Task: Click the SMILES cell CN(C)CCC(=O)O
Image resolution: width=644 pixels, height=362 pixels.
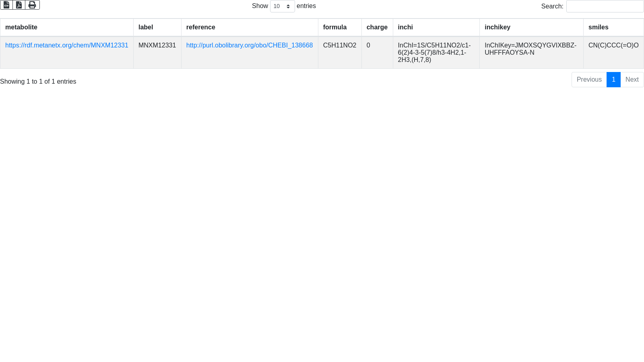Action: click(x=613, y=45)
